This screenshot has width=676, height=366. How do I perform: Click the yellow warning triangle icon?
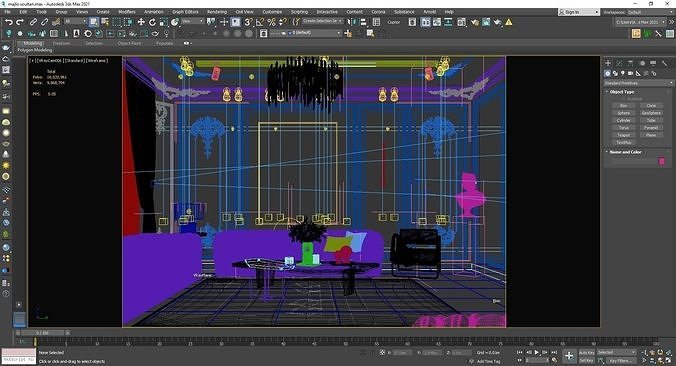point(509,22)
